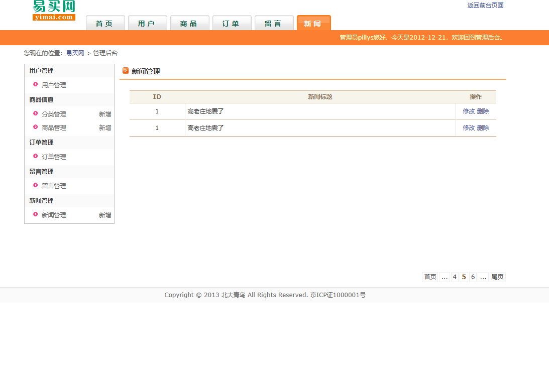Image resolution: width=549 pixels, height=392 pixels.
Task: Click the 新闻管理 section header in sidebar
Action: [41, 201]
